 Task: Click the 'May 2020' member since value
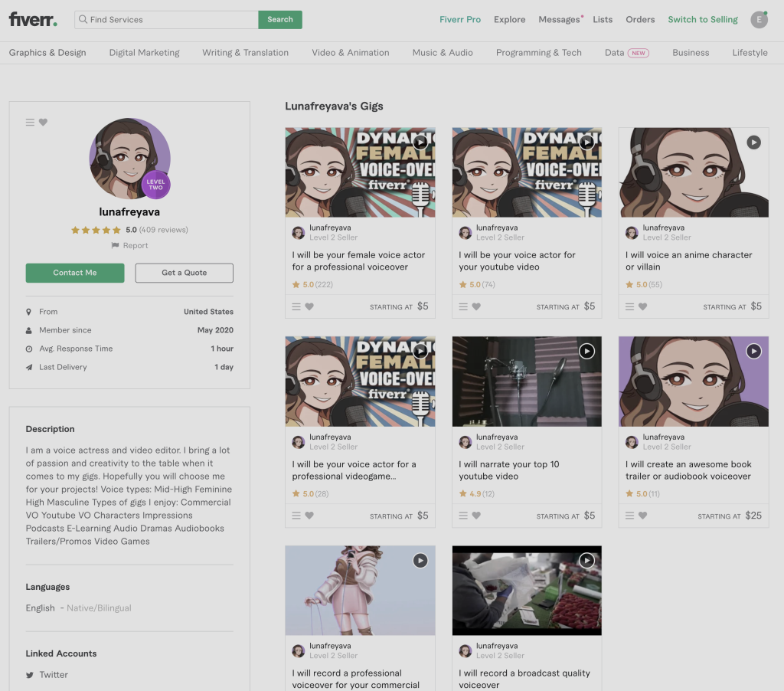coord(215,329)
